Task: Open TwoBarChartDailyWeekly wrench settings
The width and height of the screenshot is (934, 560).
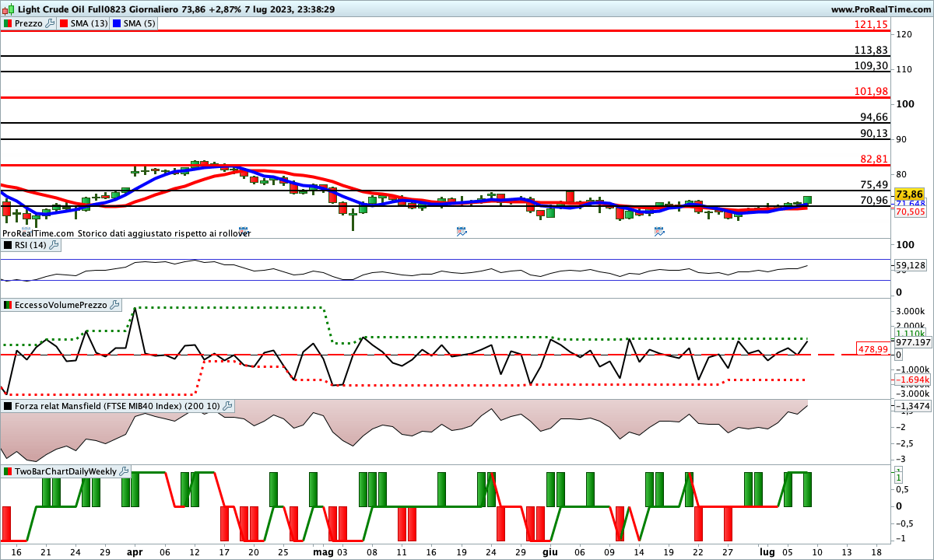Action: [x=124, y=471]
